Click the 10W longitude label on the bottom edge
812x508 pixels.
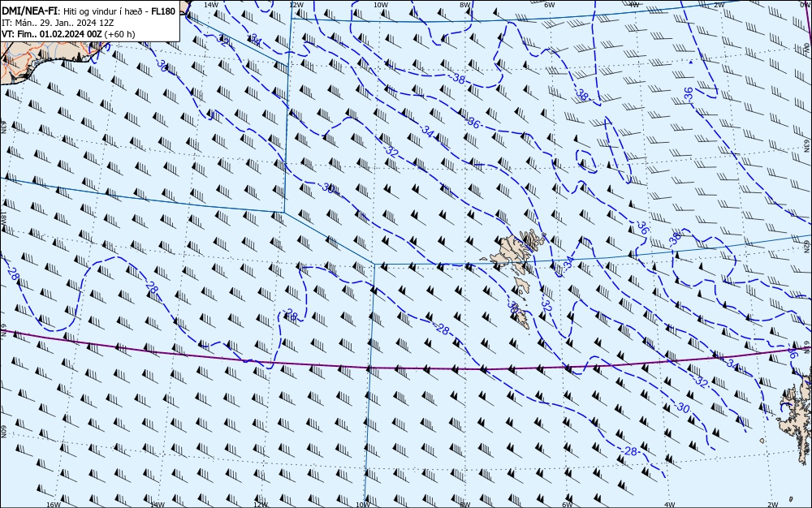pos(363,505)
